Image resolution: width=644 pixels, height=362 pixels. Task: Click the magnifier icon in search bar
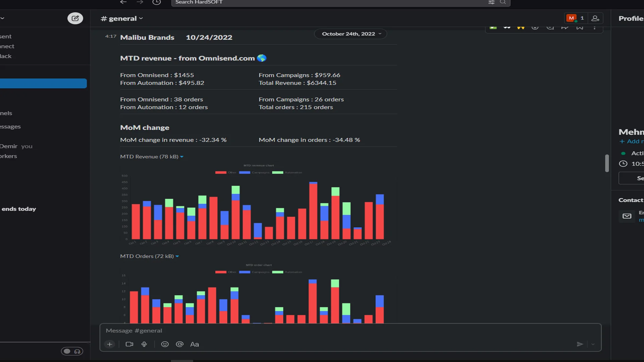[x=503, y=2]
